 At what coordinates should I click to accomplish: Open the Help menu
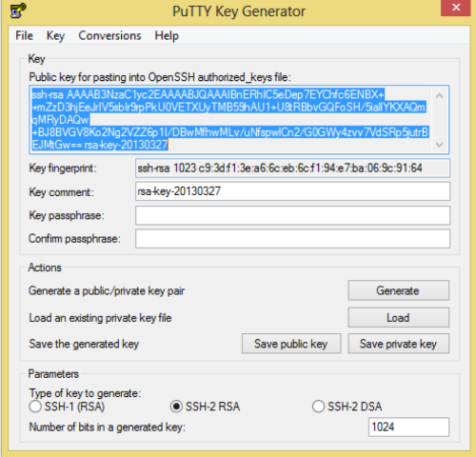167,35
